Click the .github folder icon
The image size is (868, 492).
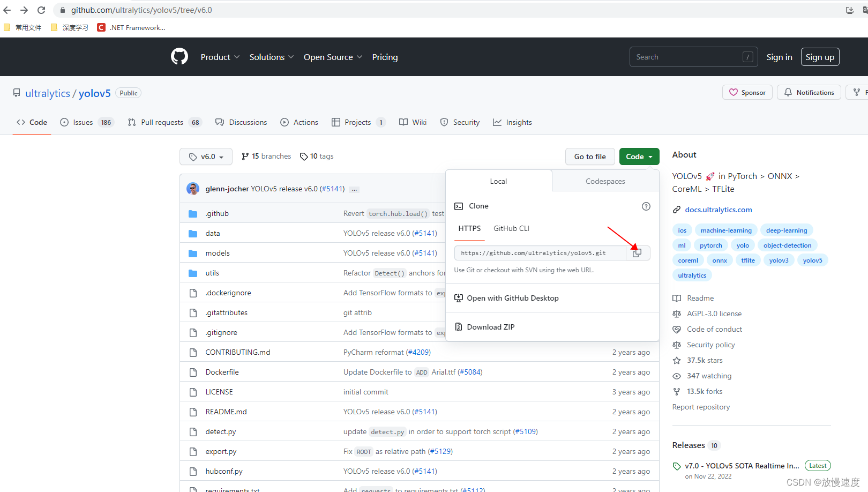click(x=193, y=214)
